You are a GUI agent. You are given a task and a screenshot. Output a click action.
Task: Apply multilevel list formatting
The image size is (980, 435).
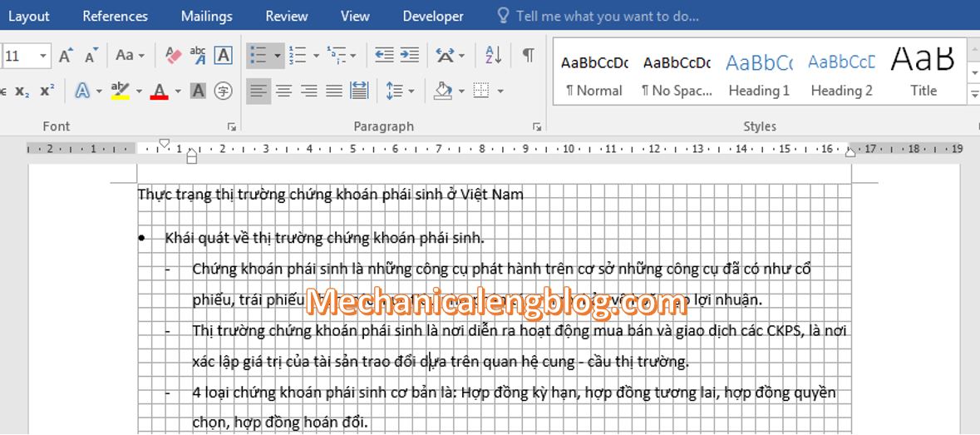(337, 56)
